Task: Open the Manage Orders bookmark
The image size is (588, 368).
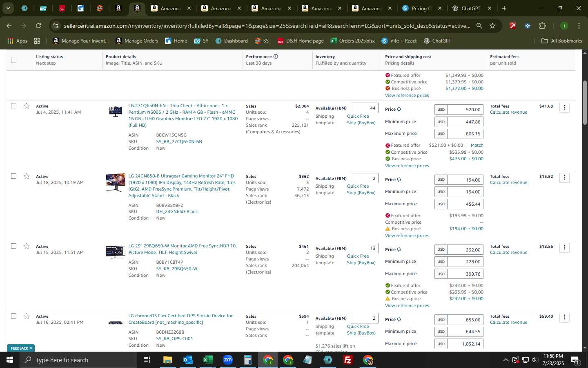Action: 137,41
